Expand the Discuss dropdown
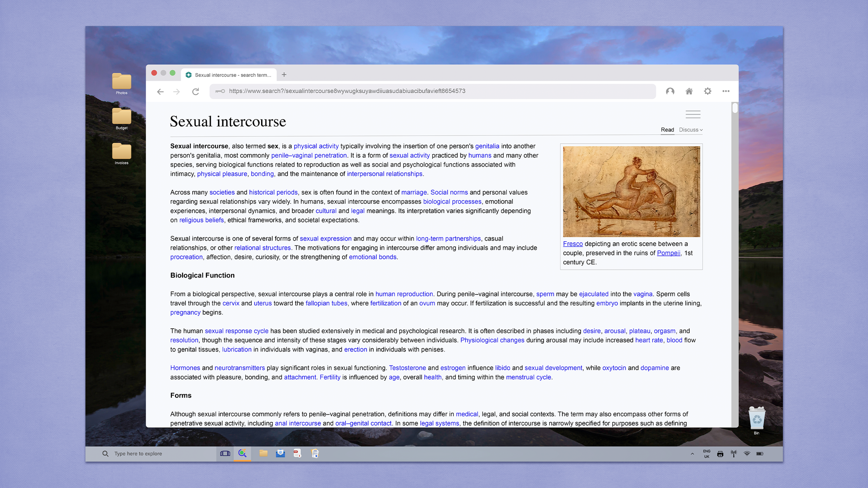Screen dimensions: 868x488 pyautogui.click(x=691, y=130)
